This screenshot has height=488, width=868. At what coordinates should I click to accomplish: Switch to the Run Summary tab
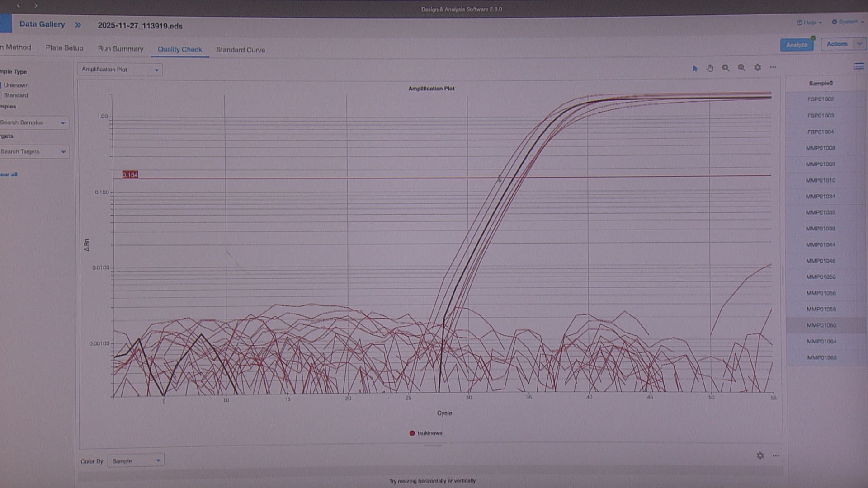(x=121, y=49)
